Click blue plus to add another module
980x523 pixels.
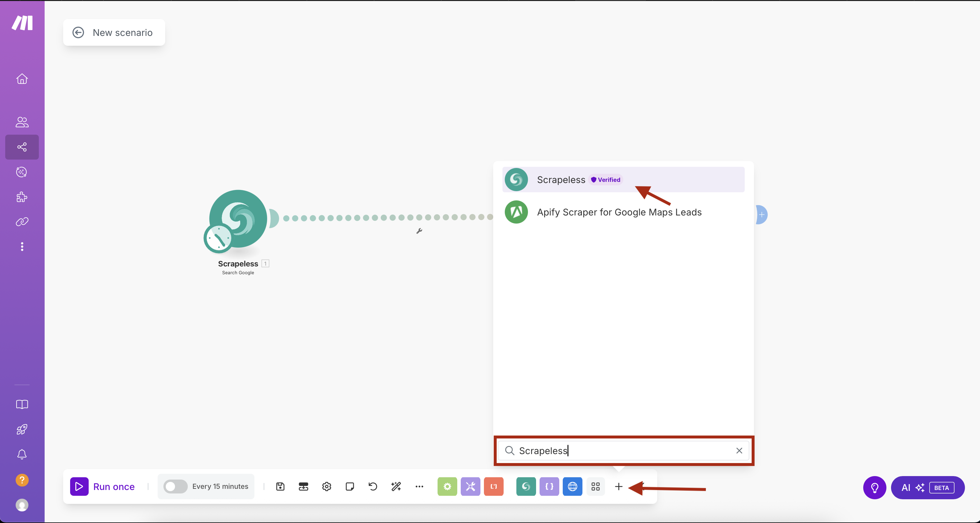(x=762, y=215)
